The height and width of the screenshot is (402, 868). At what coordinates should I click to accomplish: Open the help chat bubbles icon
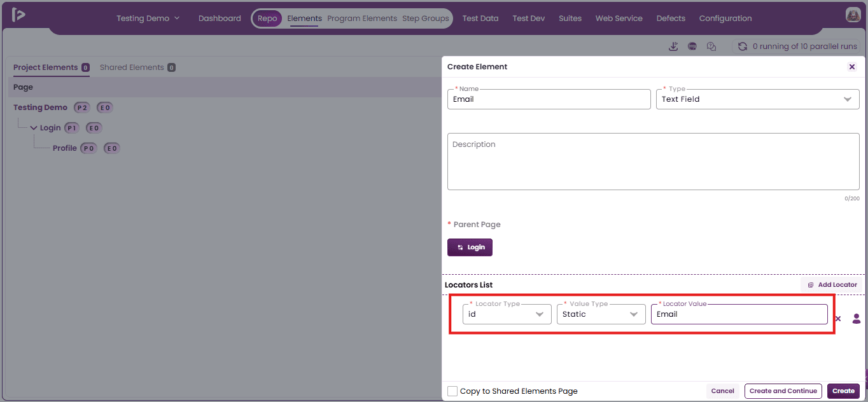711,46
